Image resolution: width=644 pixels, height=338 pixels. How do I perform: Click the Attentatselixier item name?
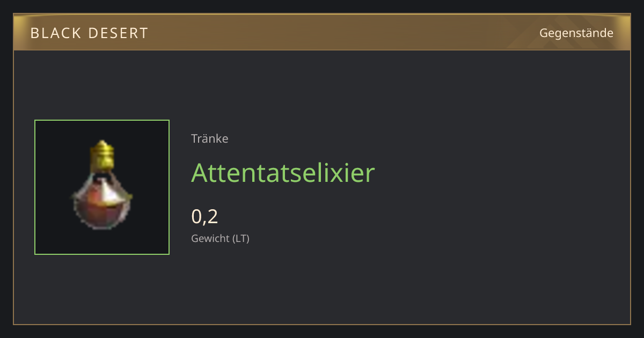[283, 173]
